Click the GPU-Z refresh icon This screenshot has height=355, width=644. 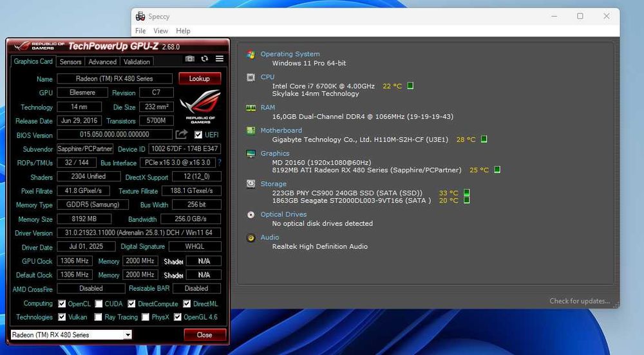(205, 59)
